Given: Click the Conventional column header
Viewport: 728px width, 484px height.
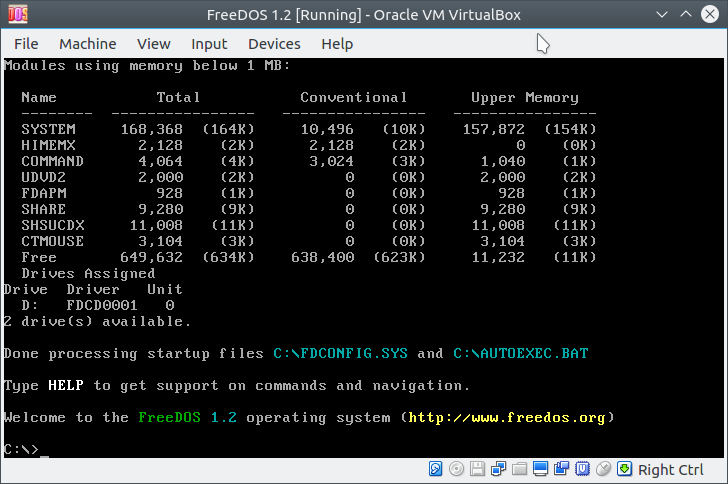Looking at the screenshot, I should [x=354, y=98].
